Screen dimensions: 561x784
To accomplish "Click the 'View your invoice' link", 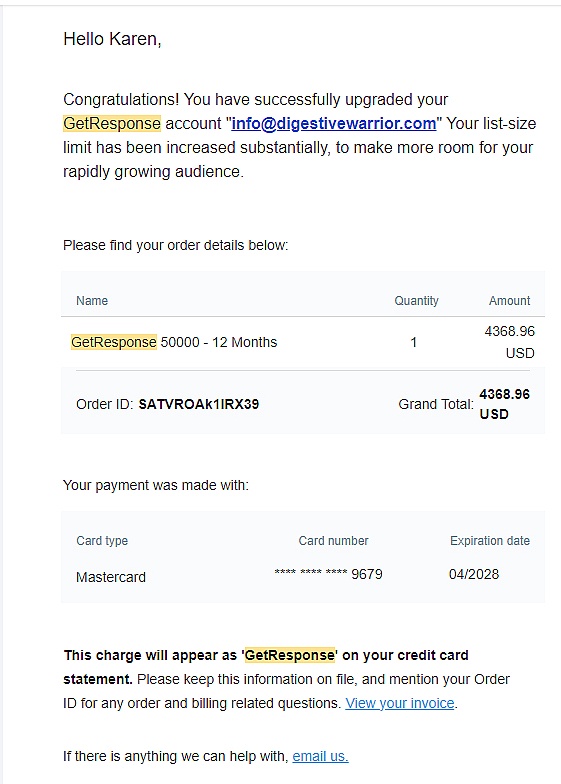I will (x=400, y=703).
